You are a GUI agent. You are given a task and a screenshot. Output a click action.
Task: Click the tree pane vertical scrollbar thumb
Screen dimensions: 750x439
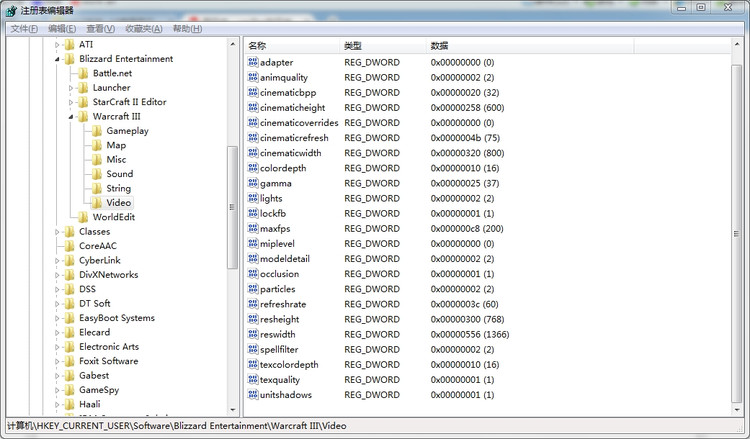tap(232, 208)
